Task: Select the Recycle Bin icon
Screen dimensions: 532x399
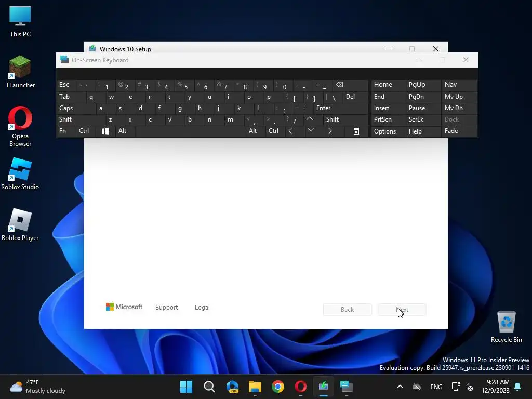Action: [506, 327]
